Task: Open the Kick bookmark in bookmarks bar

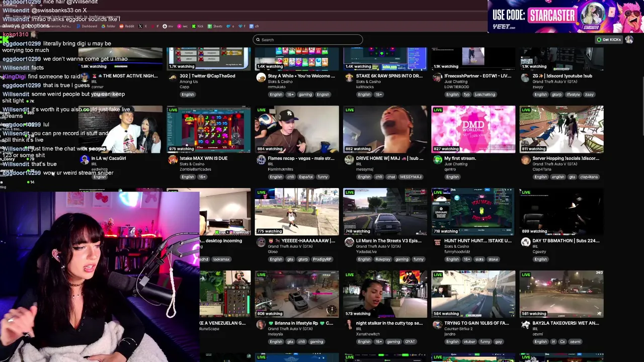Action: pyautogui.click(x=198, y=26)
